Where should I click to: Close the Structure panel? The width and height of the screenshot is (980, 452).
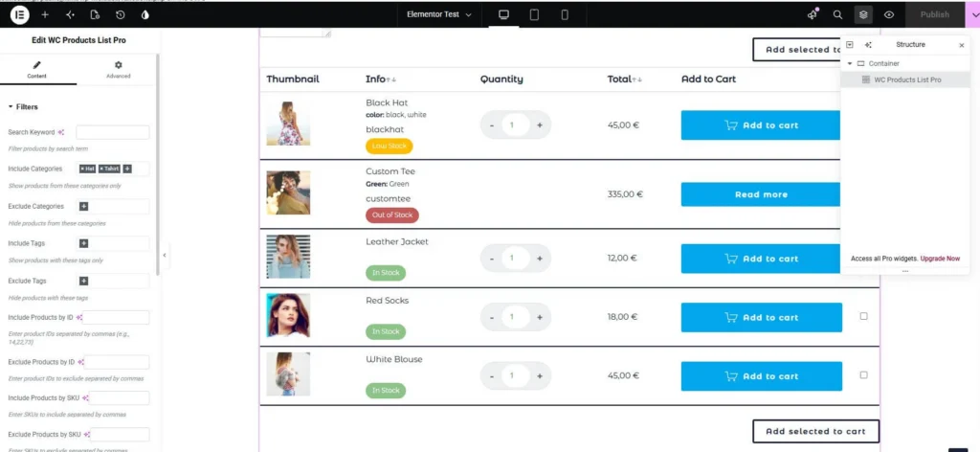tap(962, 45)
